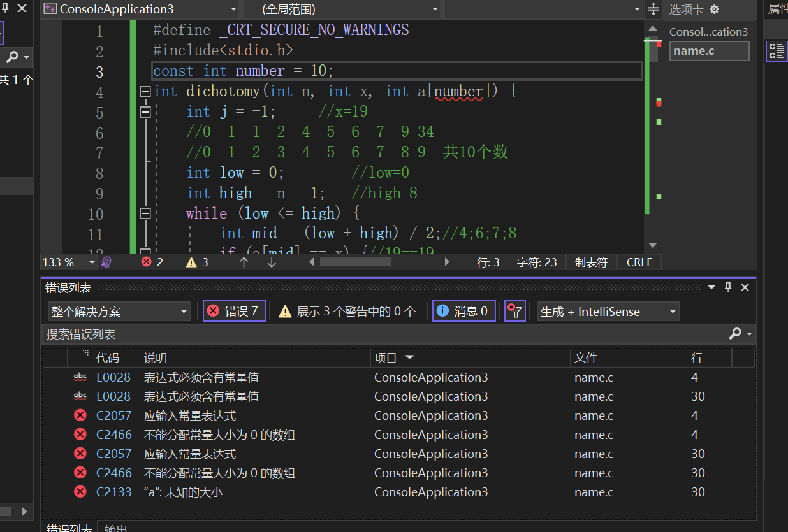
Task: Sort by the 文件 column header
Action: tap(629, 358)
